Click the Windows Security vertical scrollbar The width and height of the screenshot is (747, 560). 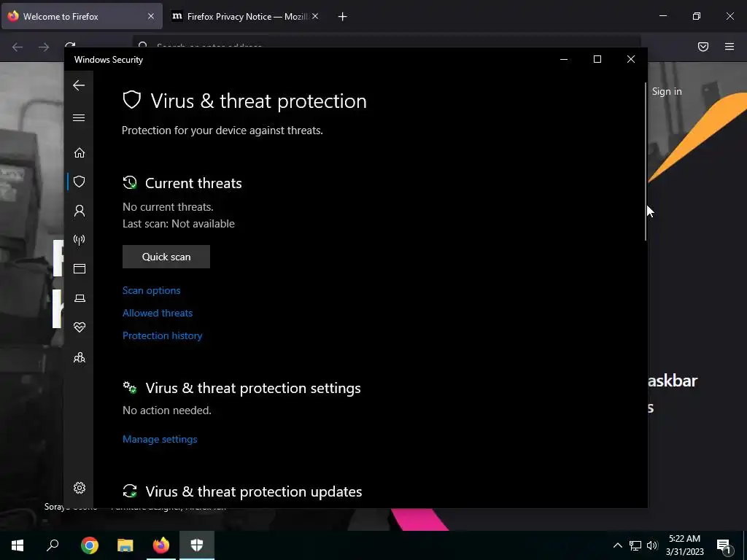(x=646, y=162)
